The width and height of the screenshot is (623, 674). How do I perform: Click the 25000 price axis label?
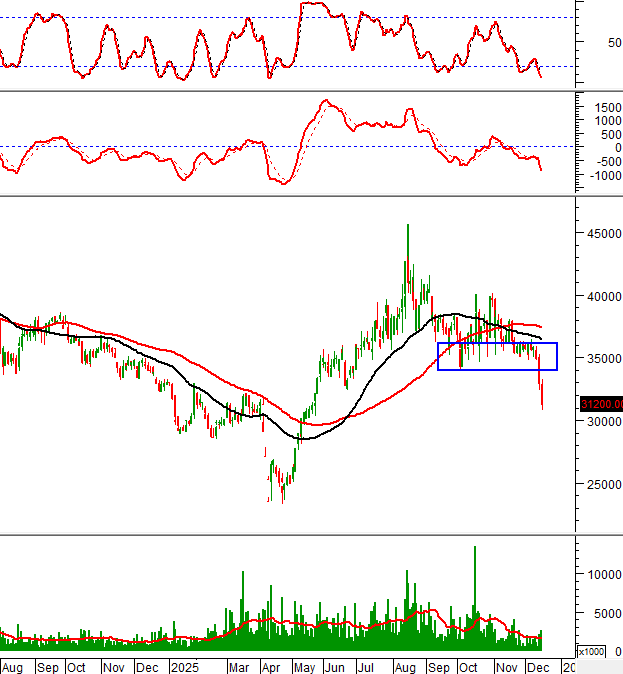click(601, 484)
